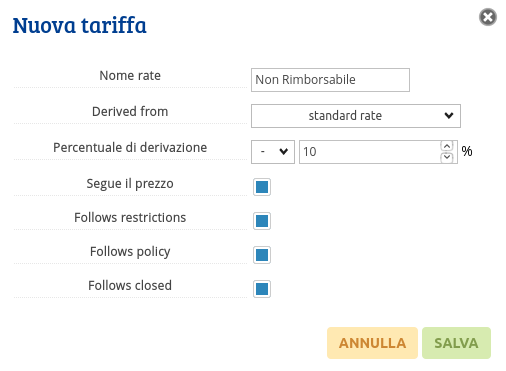Decrease percentage with the down arrow

tap(447, 157)
